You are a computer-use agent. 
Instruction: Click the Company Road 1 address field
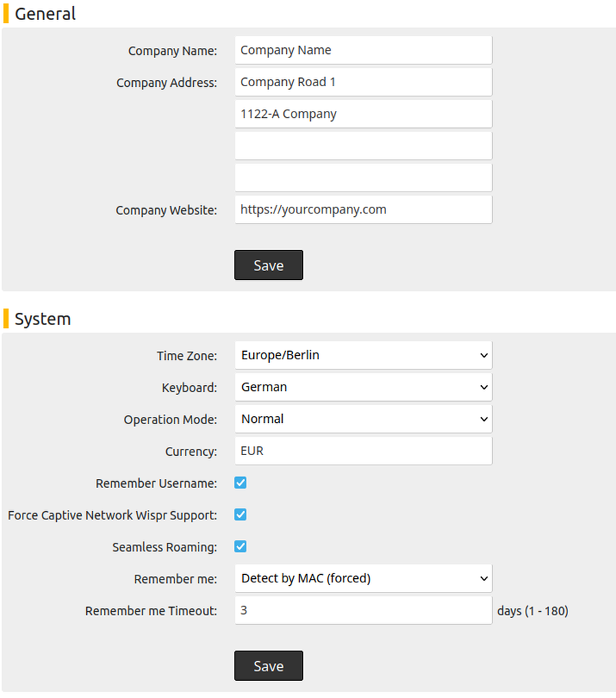point(363,81)
